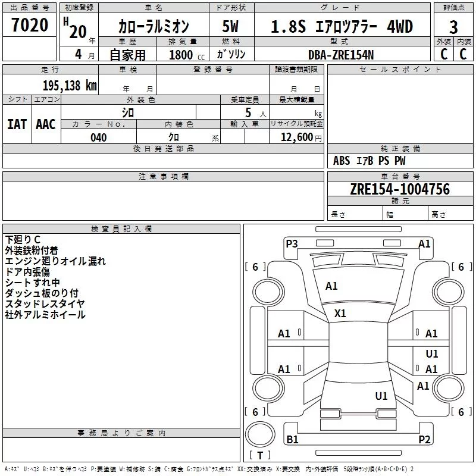Select the displacement value 1800 cc
The image size is (476, 476).
[x=187, y=55]
